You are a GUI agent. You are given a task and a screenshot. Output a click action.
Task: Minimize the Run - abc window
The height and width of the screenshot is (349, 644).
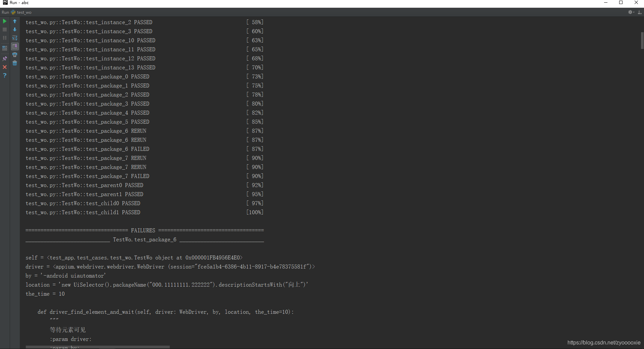pos(606,2)
